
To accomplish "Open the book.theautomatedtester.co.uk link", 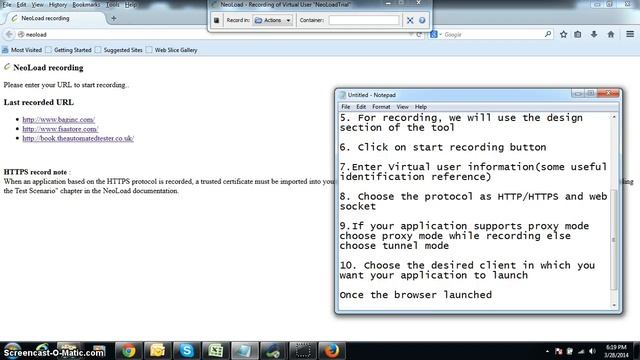I will point(78,138).
